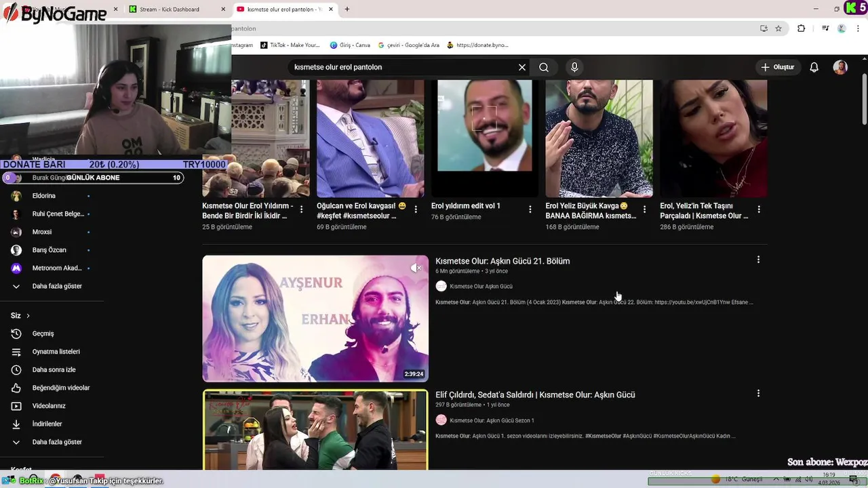Open Kısmetse Olur: Aşkın Gücü Sezon 1 channel
This screenshot has height=488, width=868.
[x=492, y=420]
